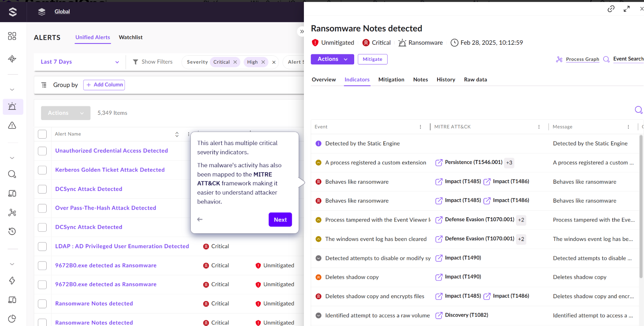Expand +2 tactics on Process tampered row
The width and height of the screenshot is (644, 326).
[521, 220]
